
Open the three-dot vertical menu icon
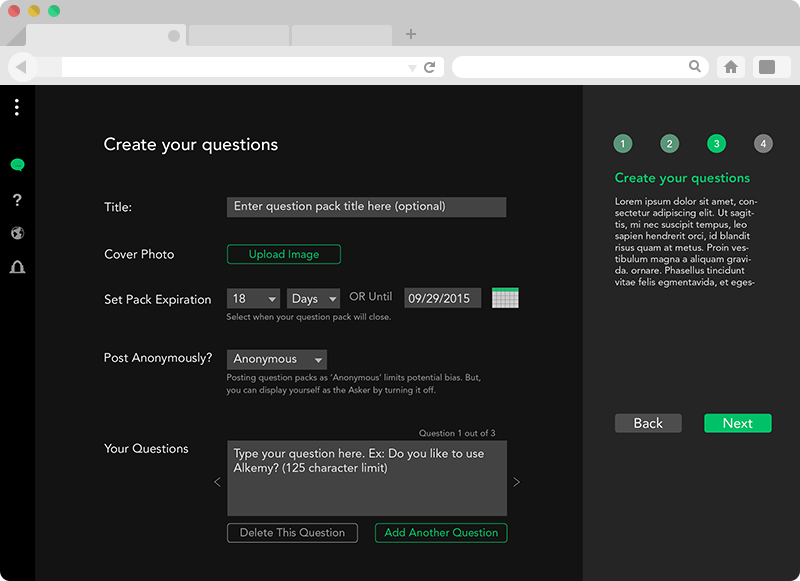click(x=17, y=107)
